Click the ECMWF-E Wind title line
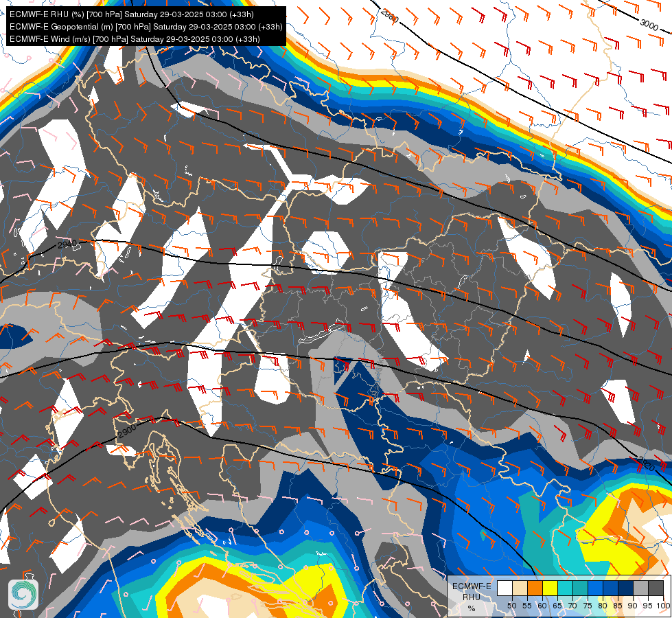Image resolution: width=672 pixels, height=618 pixels. pos(135,39)
